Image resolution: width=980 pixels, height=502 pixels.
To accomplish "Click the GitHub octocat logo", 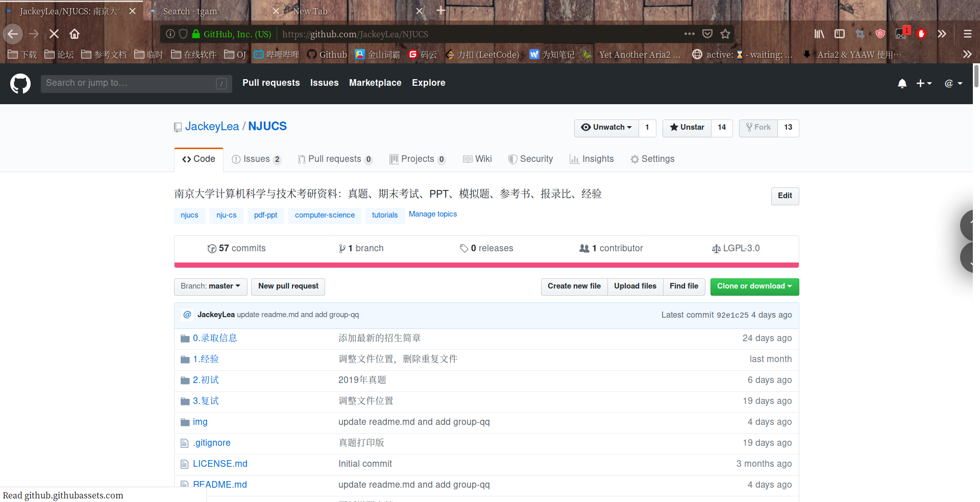I will pos(20,83).
